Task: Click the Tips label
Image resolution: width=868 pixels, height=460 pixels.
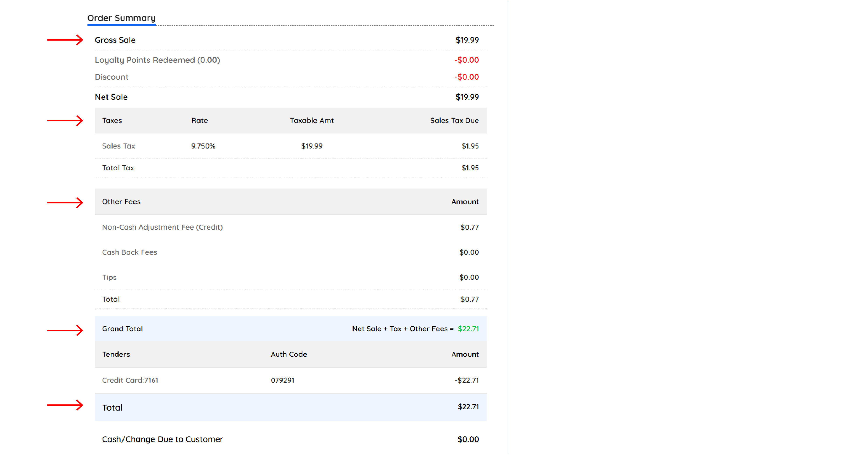Action: coord(109,277)
